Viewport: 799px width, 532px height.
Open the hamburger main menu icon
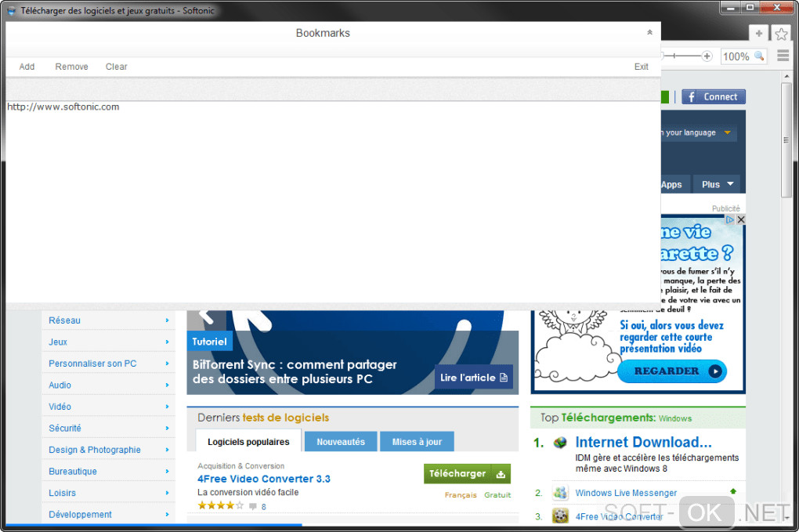(x=783, y=56)
